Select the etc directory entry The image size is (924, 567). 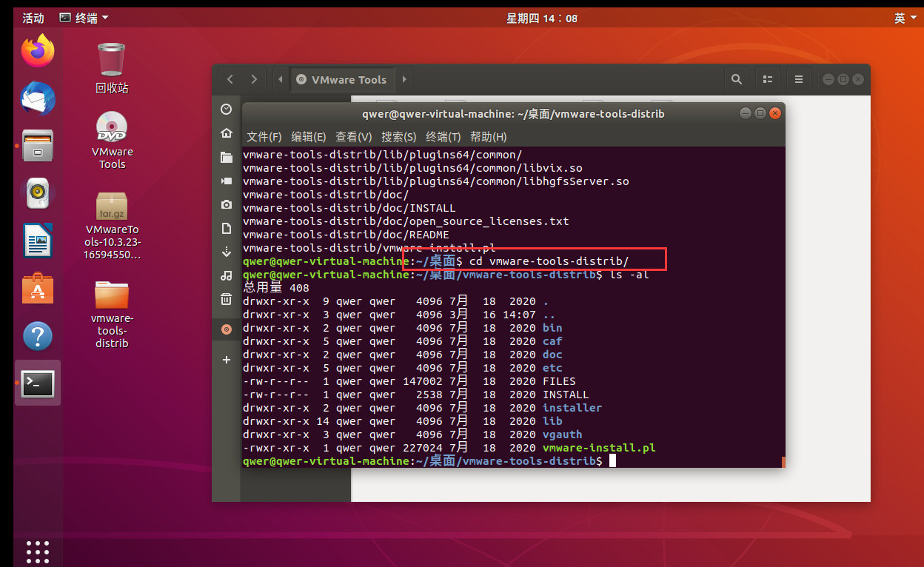552,368
